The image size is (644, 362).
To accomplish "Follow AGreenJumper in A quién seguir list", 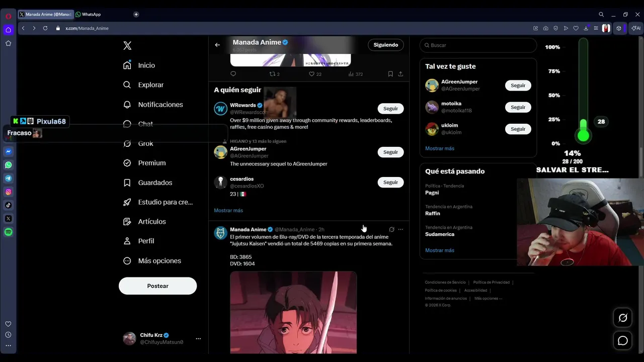I will (390, 152).
